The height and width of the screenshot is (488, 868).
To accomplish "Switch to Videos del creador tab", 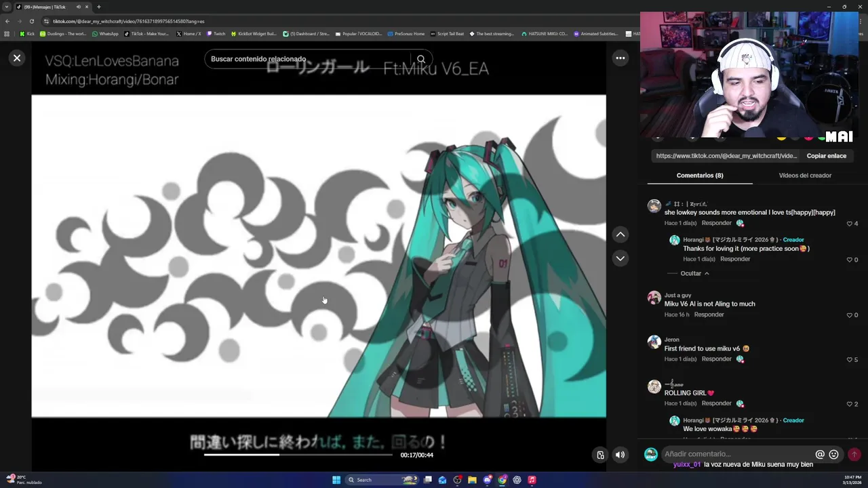I will (805, 176).
